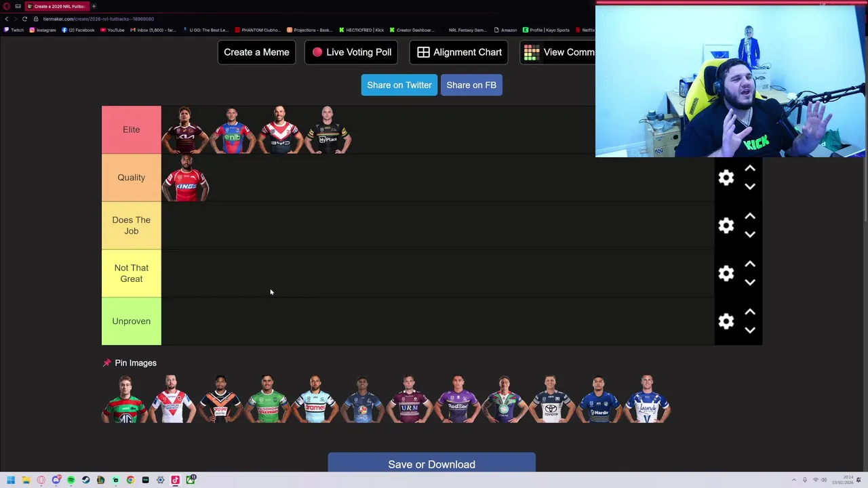
Task: Pick the Titans dark-blue jersey player
Action: point(363,399)
